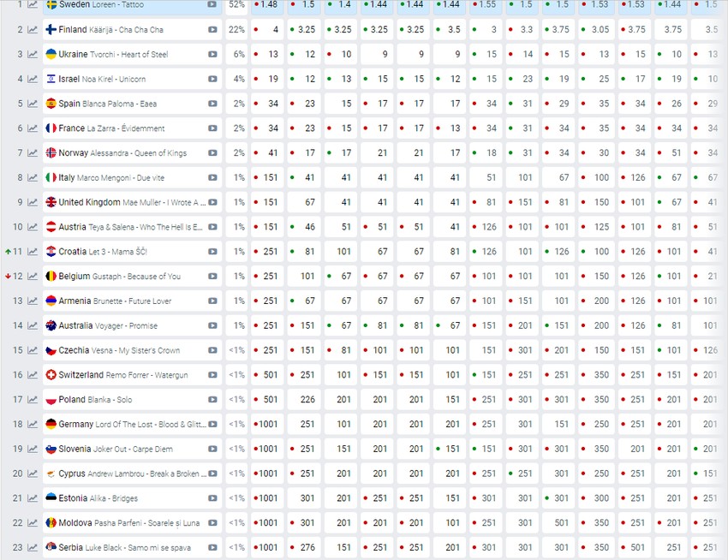This screenshot has height=560, width=728.
Task: Play the video for Spain's Eaea
Action: (x=212, y=104)
